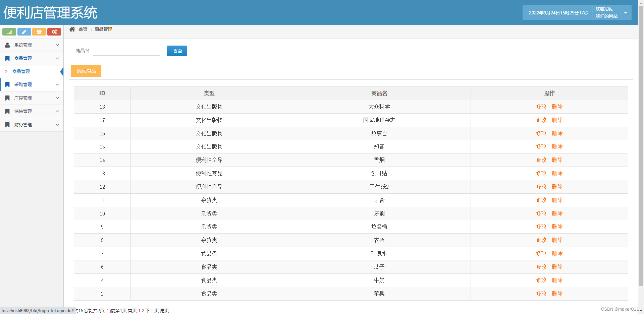Viewport: 644px width, 314px height.
Task: Click the bookmark icon beside 库存管理
Action: (7, 98)
